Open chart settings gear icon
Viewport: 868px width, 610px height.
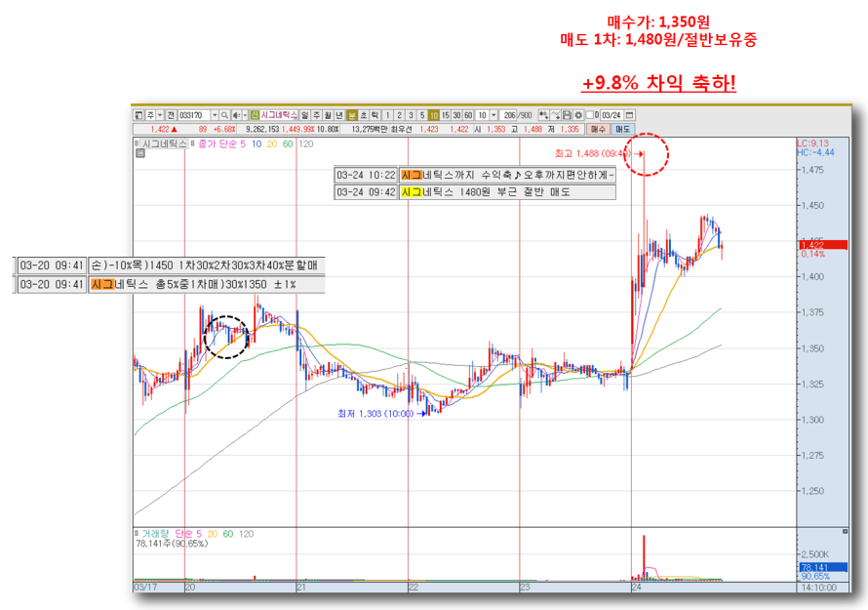coord(578,115)
